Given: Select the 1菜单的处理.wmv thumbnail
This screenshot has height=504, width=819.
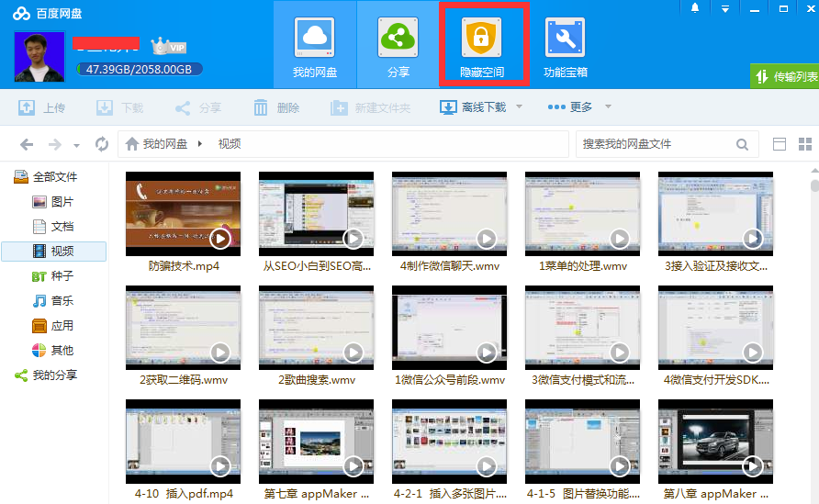Looking at the screenshot, I should click(x=582, y=214).
